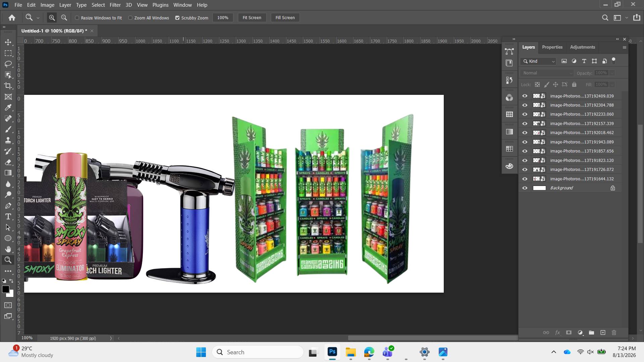Uncheck the Scrubby Zoom option
The image size is (644, 362).
click(x=177, y=18)
